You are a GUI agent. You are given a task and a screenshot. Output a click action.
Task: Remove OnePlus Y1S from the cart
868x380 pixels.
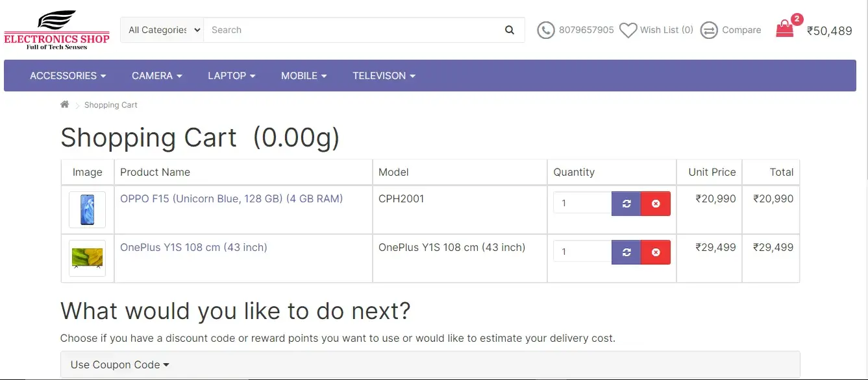(656, 252)
